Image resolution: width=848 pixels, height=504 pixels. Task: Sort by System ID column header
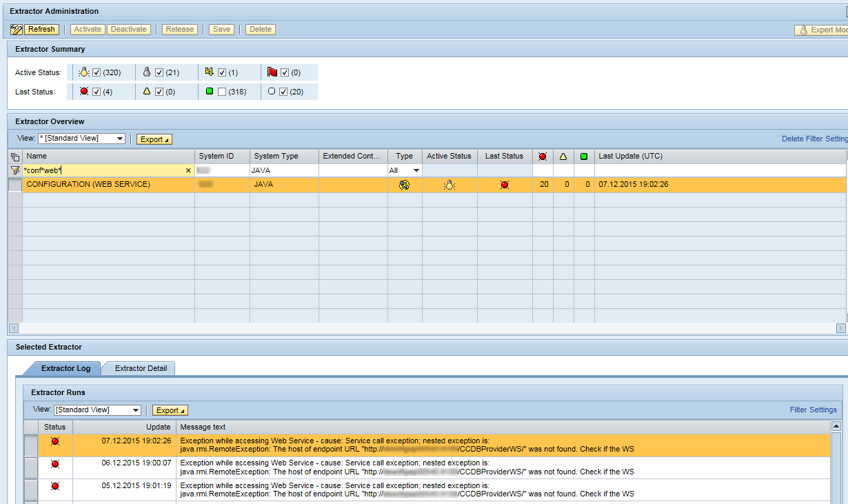(x=222, y=157)
